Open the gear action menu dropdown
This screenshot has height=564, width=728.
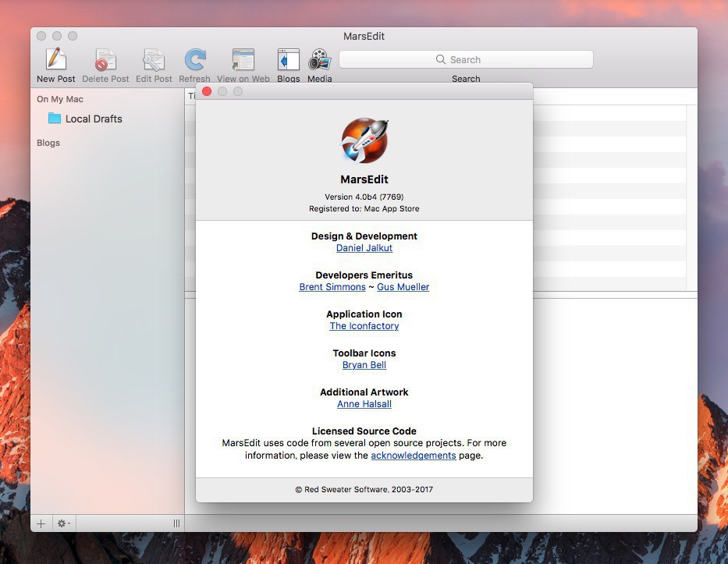pos(64,523)
